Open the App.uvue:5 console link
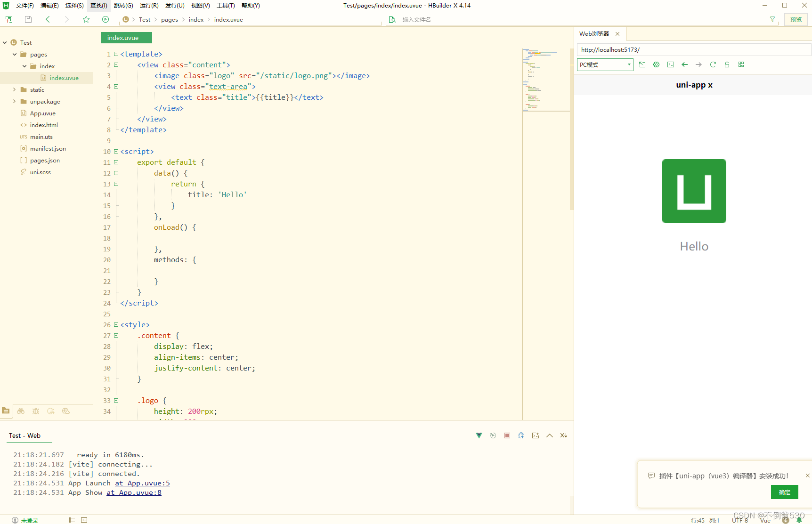Viewport: 812px width, 524px height. pos(142,483)
